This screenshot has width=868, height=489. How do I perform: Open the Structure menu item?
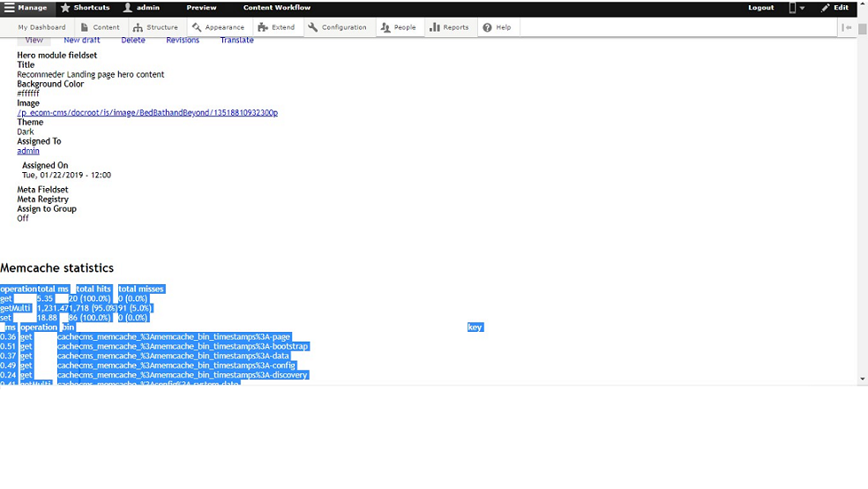point(155,27)
